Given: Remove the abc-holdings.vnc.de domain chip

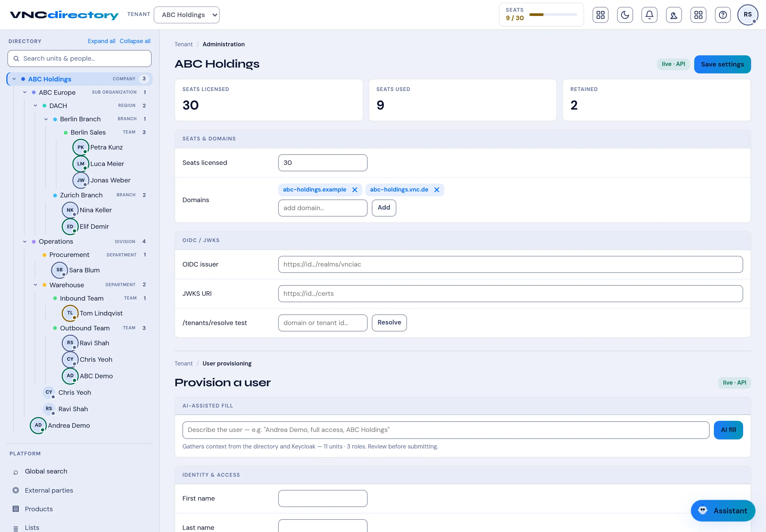Looking at the screenshot, I should [x=436, y=190].
